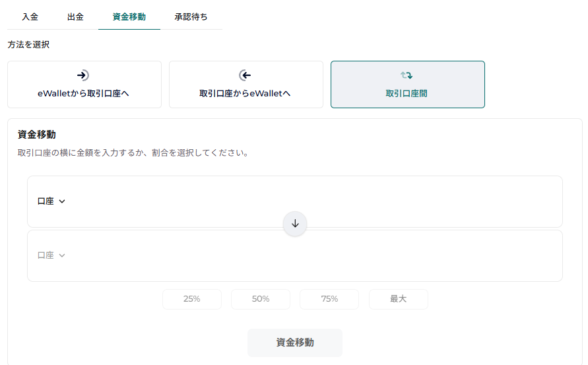Open the 入金 tab
The image size is (588, 365).
(x=30, y=17)
